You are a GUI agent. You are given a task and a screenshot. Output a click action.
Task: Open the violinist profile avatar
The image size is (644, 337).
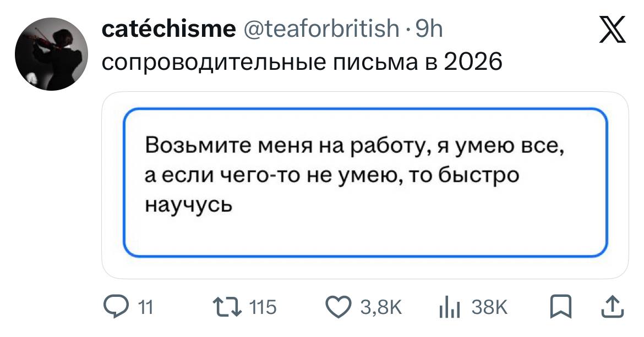pyautogui.click(x=50, y=53)
